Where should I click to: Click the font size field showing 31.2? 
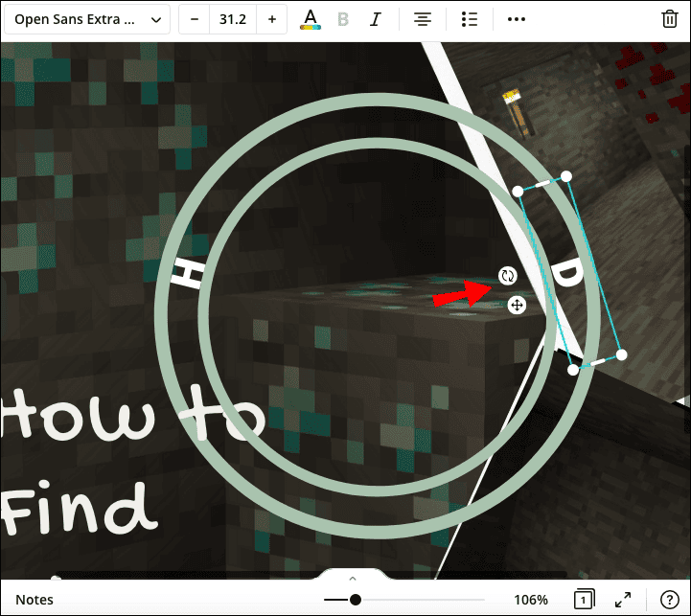click(x=233, y=19)
